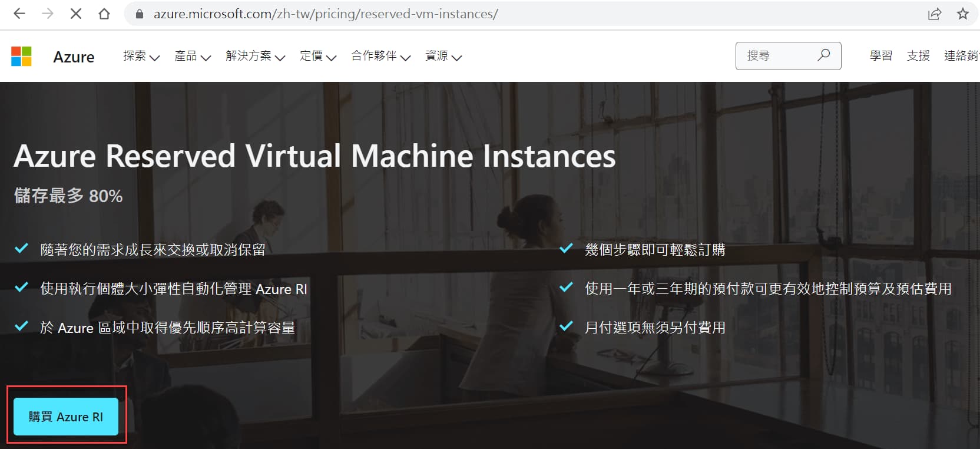This screenshot has width=980, height=449.
Task: Go back with the browser back arrow
Action: [19, 14]
